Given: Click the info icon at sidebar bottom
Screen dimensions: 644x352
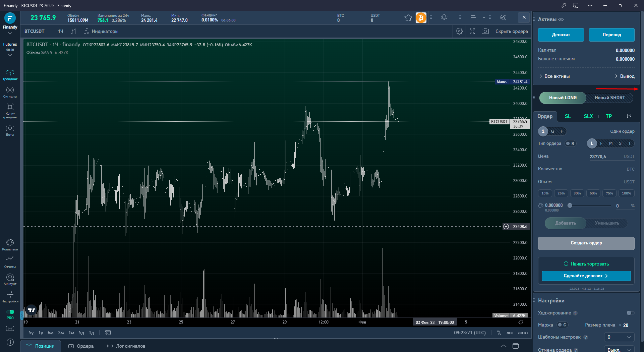Looking at the screenshot, I should [10, 342].
